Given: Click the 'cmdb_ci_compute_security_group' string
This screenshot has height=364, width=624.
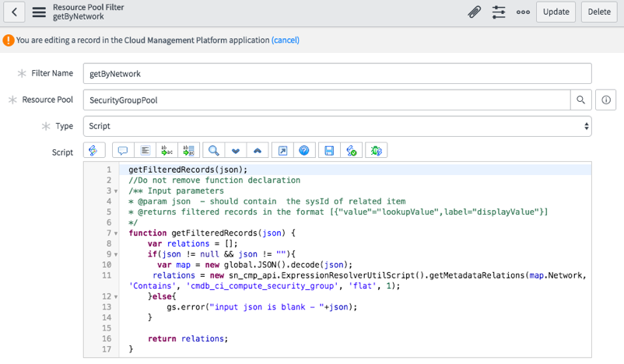Looking at the screenshot, I should pyautogui.click(x=262, y=285).
